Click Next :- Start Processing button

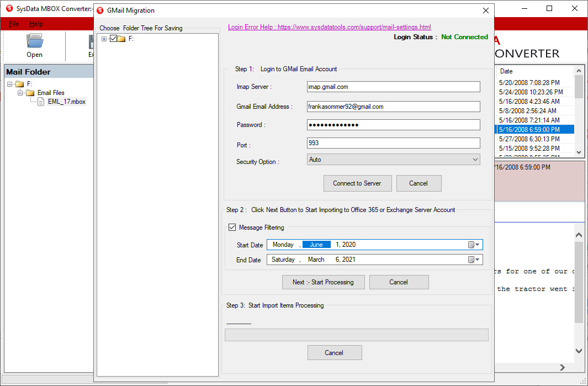click(323, 282)
